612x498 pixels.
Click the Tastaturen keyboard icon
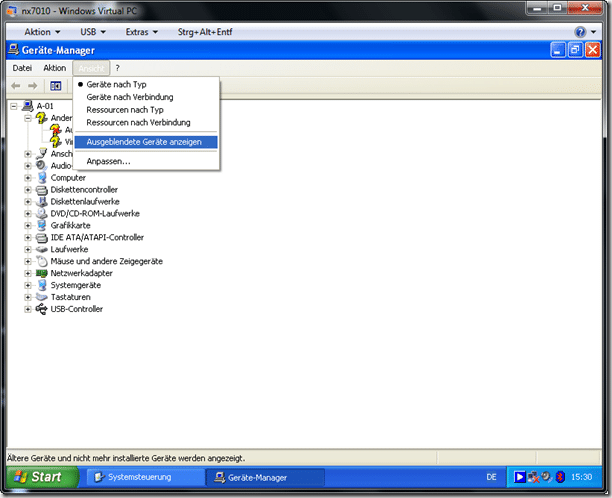click(x=42, y=297)
